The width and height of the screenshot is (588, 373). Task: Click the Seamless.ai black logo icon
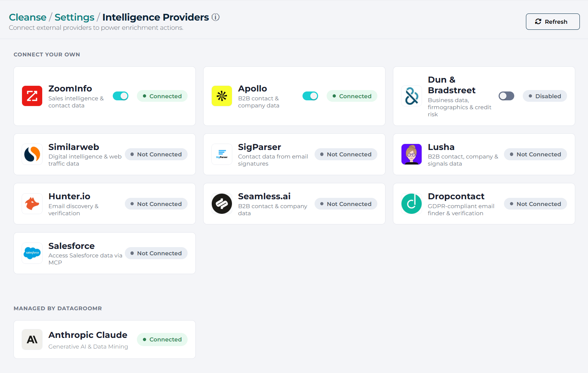point(222,204)
